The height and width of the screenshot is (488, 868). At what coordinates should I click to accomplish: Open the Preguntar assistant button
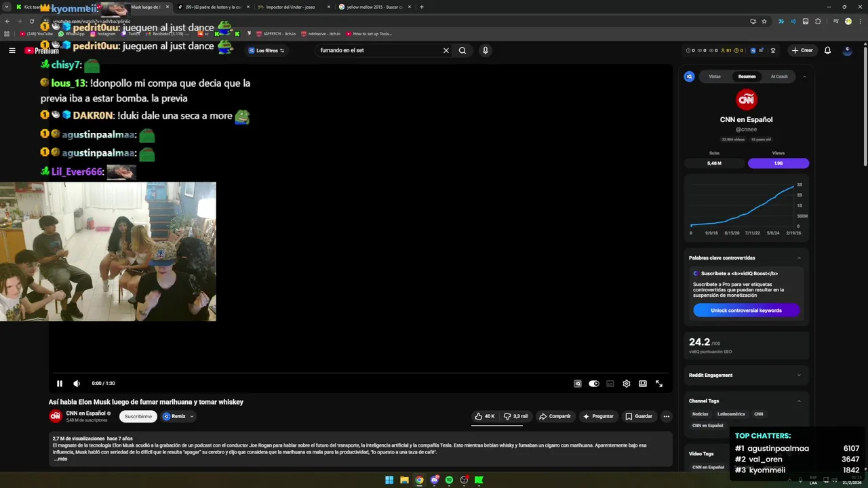click(x=598, y=416)
